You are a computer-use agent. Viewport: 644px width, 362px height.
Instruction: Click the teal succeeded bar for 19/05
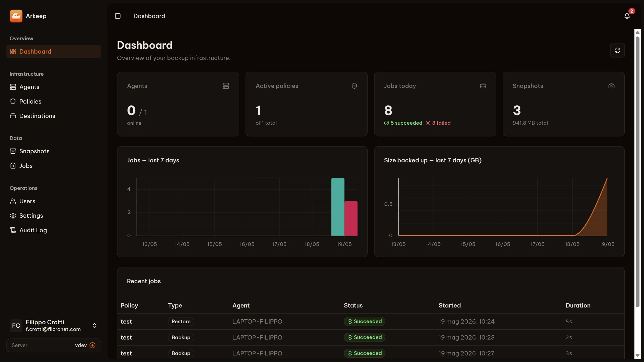coord(338,207)
